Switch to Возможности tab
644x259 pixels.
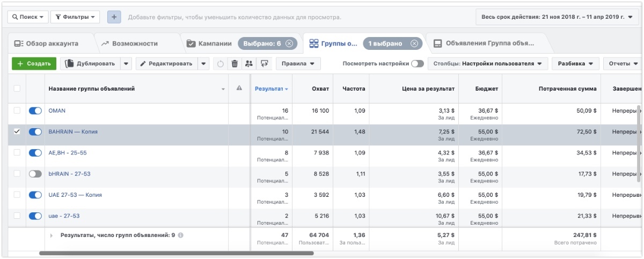pos(135,43)
